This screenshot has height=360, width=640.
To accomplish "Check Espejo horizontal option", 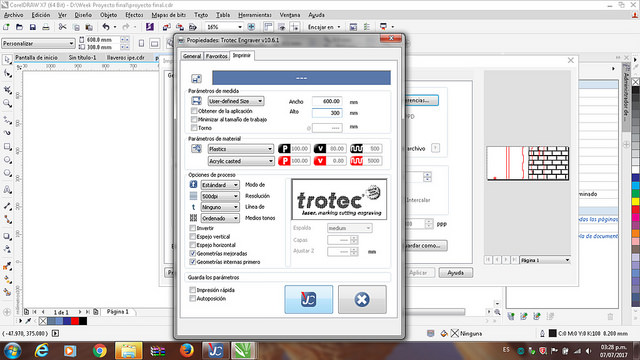I will 193,245.
